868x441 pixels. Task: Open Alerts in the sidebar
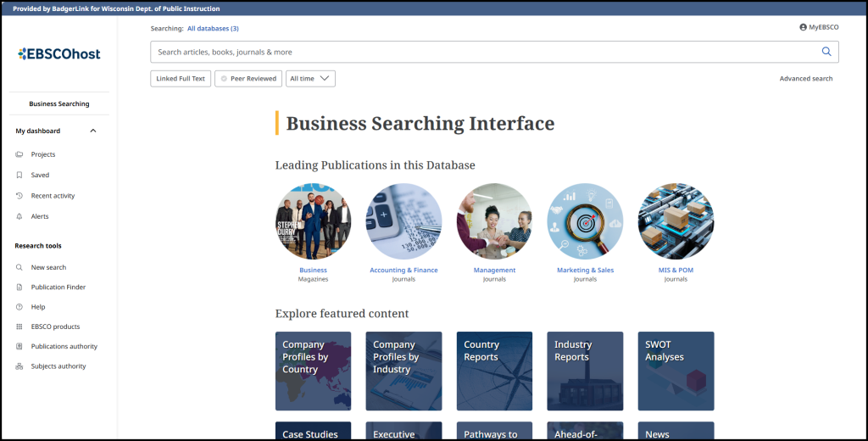[x=40, y=216]
